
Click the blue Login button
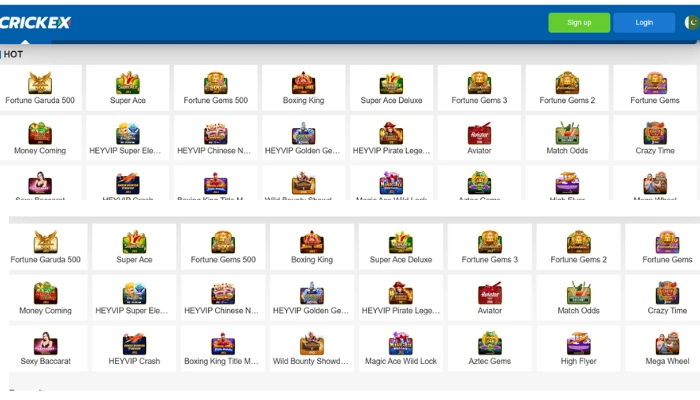(644, 22)
